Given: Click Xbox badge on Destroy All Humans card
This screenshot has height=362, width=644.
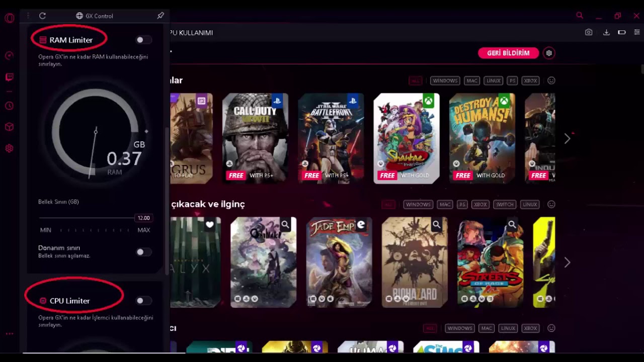Looking at the screenshot, I should 504,101.
